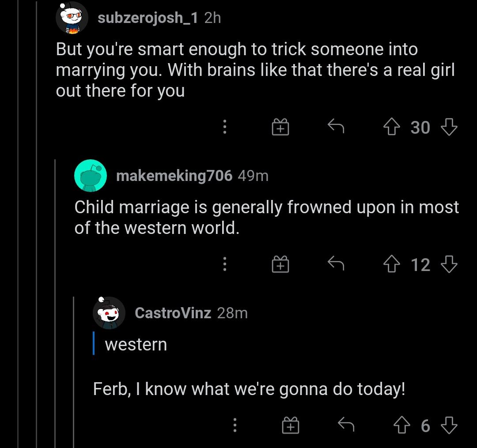Open CastroVinz's profile avatar
477x448 pixels.
[109, 313]
